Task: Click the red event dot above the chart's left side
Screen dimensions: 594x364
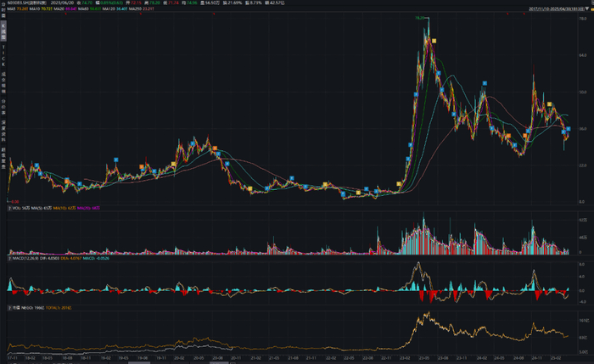Action: [65, 14]
